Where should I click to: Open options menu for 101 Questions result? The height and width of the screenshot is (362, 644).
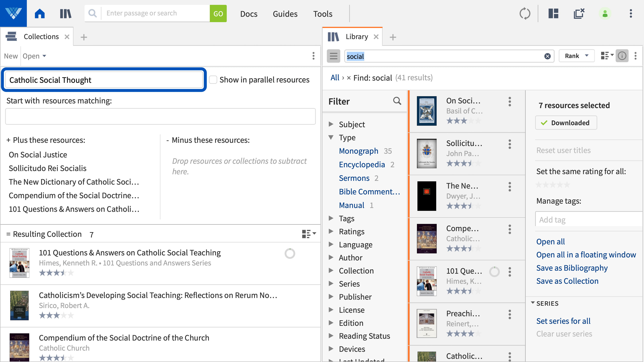coord(509,272)
